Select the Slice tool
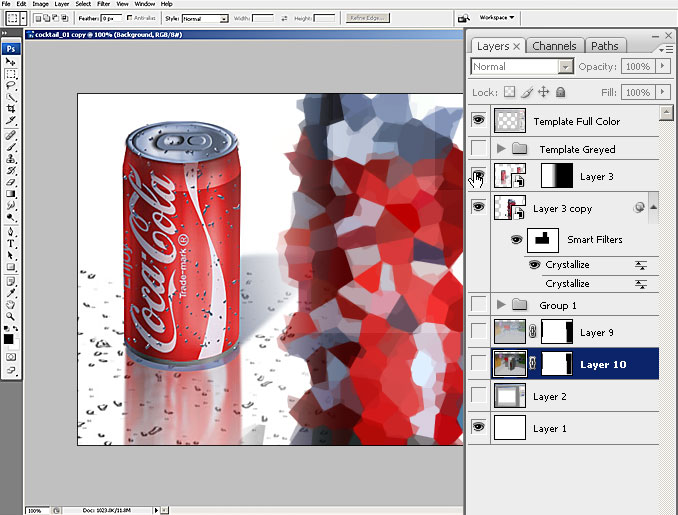 [x=11, y=120]
